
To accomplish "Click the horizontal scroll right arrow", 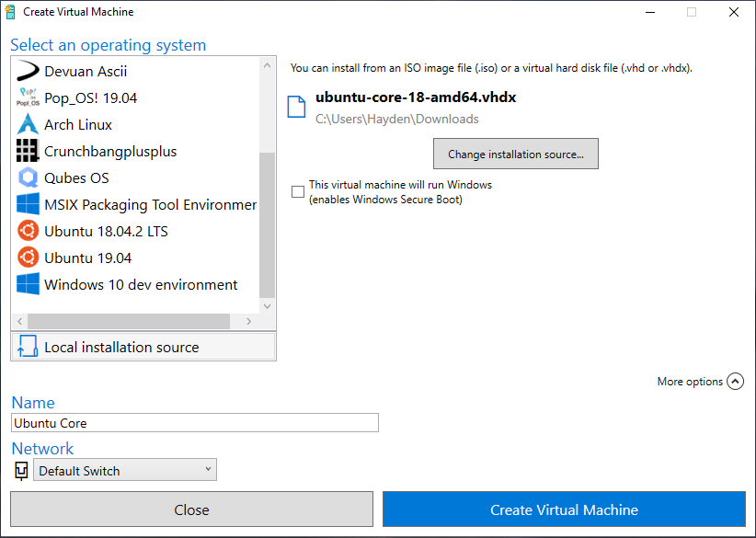I will pos(249,321).
